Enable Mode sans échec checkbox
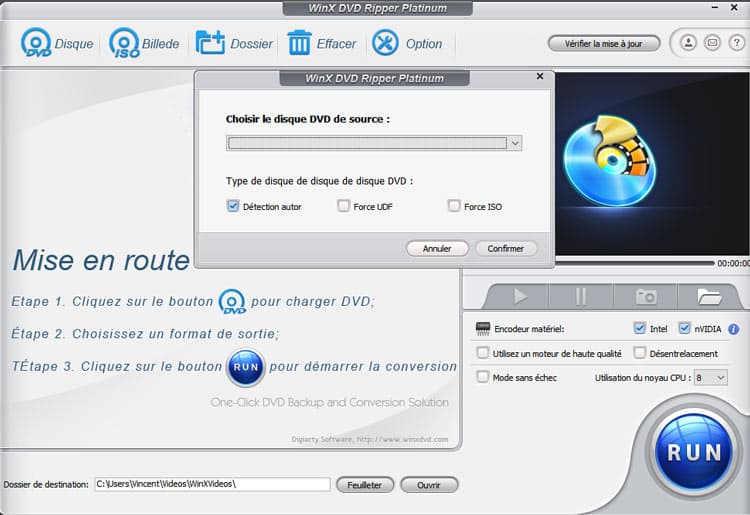This screenshot has height=515, width=750. (x=483, y=377)
